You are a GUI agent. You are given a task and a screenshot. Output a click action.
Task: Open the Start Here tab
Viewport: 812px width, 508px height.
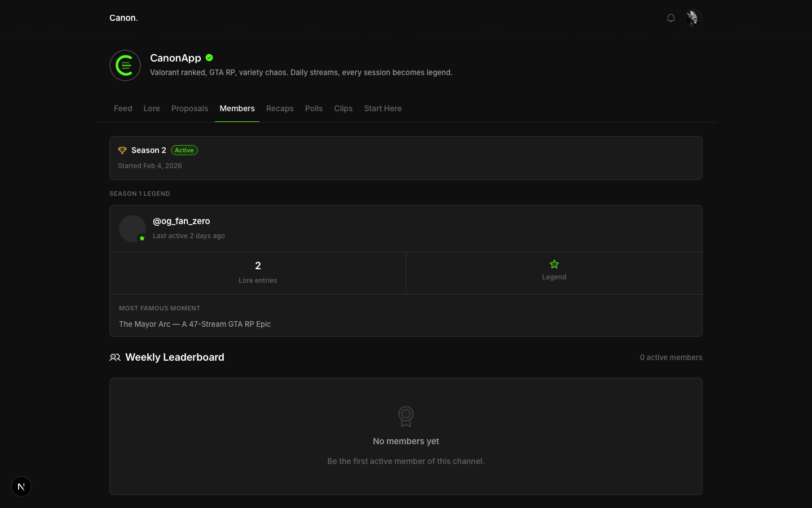pyautogui.click(x=383, y=108)
